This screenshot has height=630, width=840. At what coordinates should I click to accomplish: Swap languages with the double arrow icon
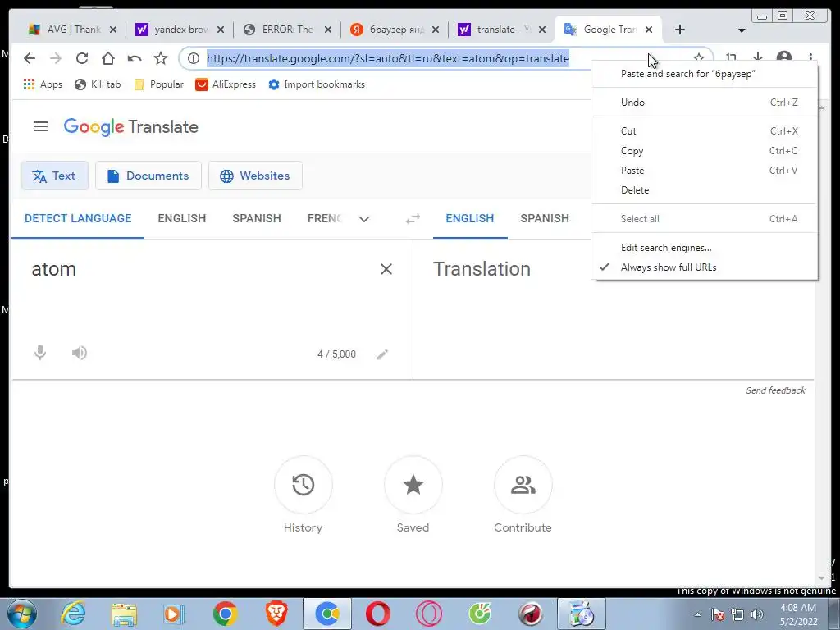[413, 218]
